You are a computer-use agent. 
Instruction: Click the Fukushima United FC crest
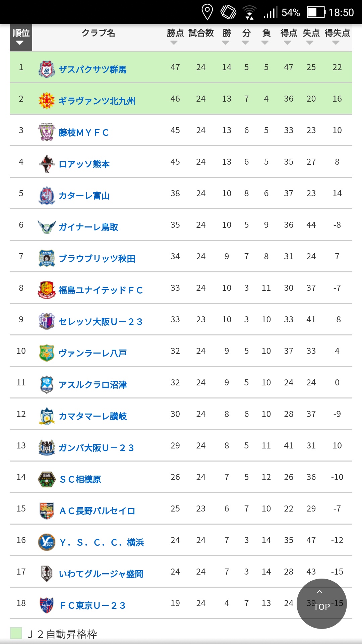[47, 290]
